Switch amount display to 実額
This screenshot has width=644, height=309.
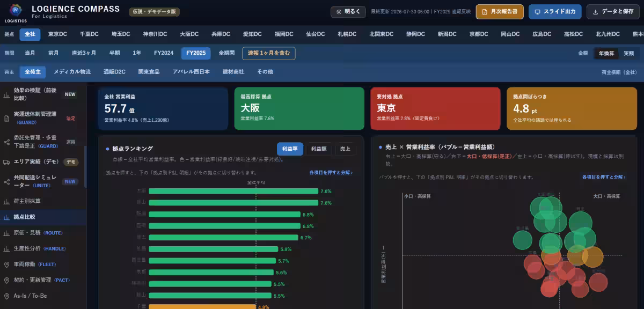pyautogui.click(x=628, y=53)
